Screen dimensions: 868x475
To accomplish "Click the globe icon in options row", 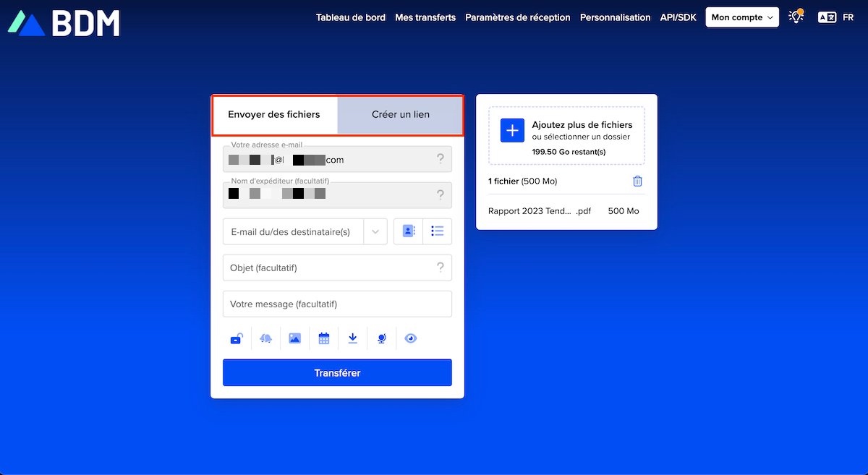I will 382,338.
